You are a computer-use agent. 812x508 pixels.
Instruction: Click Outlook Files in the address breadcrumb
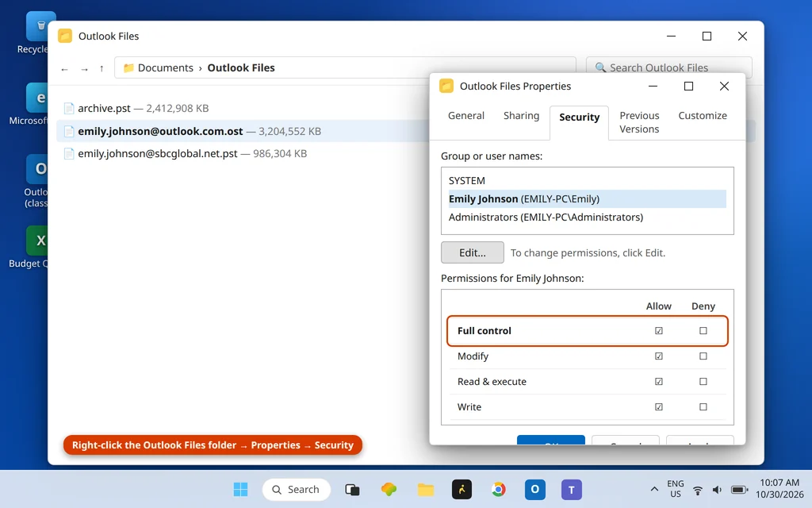(241, 68)
